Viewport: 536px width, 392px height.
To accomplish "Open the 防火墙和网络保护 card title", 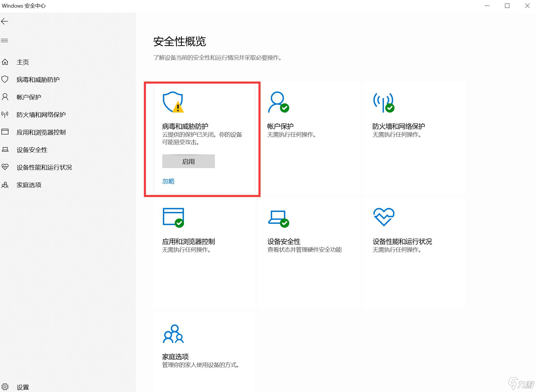I will tap(399, 126).
